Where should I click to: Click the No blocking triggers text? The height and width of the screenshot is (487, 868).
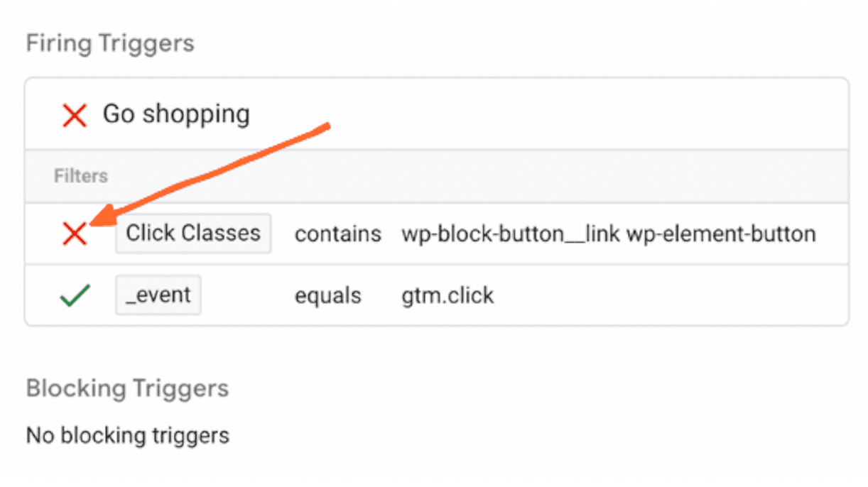[x=127, y=435]
